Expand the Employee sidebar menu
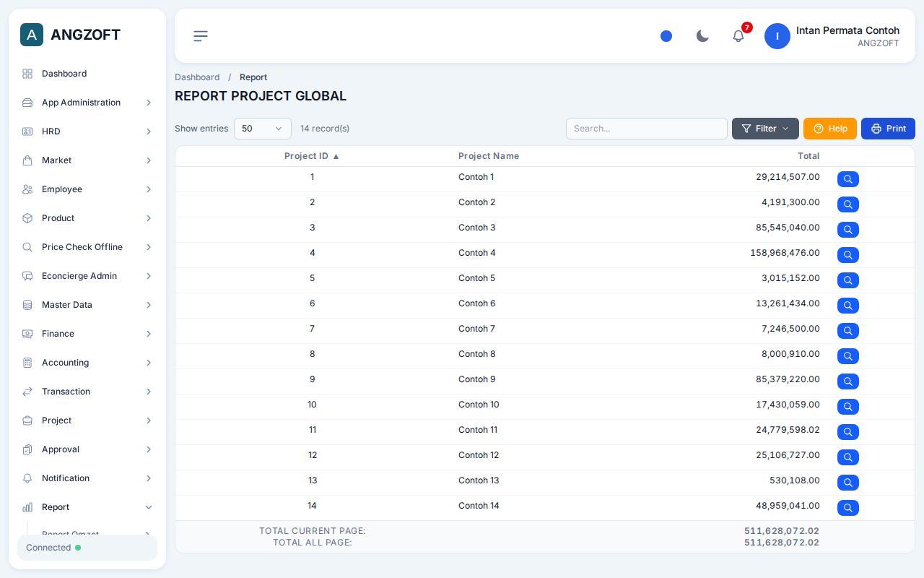 87,189
